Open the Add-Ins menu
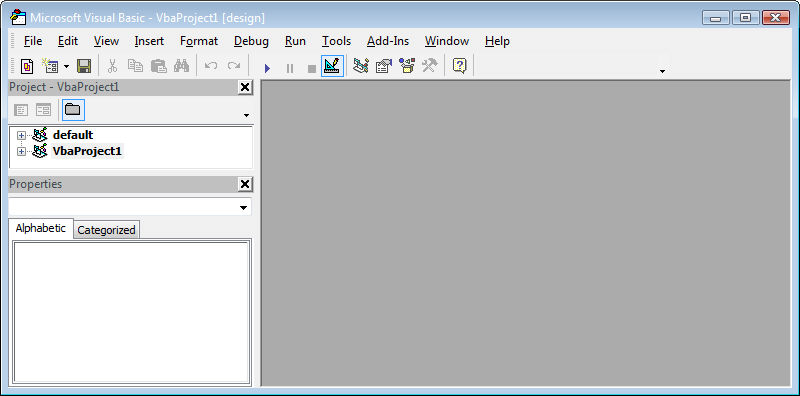The height and width of the screenshot is (396, 800). click(388, 41)
